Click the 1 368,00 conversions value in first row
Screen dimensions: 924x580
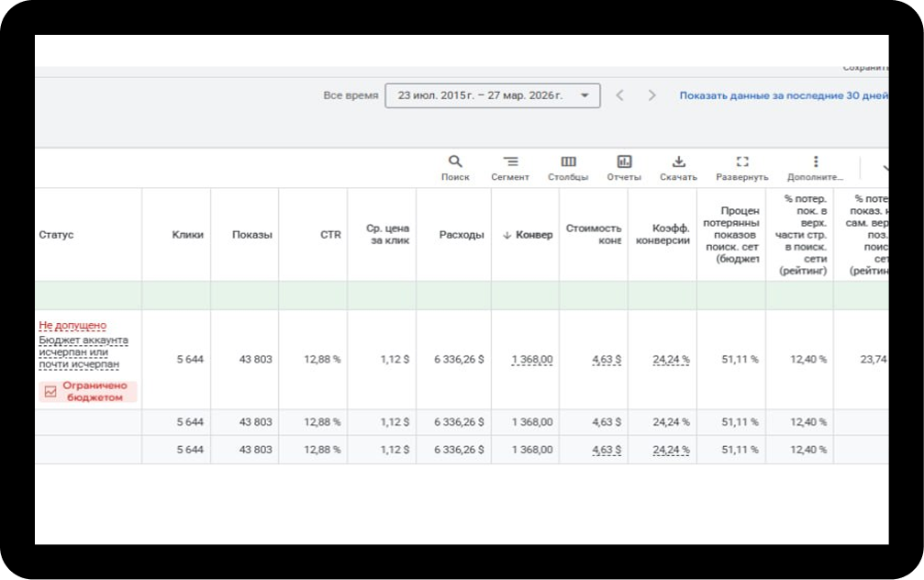(532, 360)
